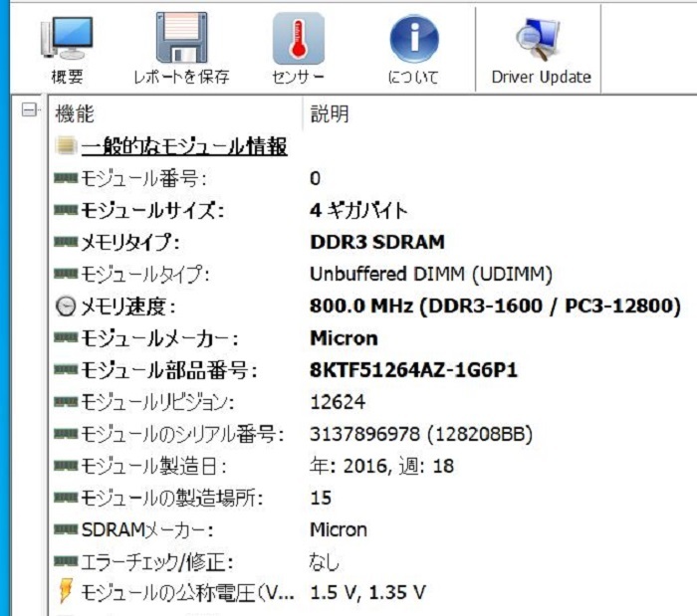Click the memory chip icon beside 製造場所
Viewport: 697px width, 616px height.
tap(66, 498)
